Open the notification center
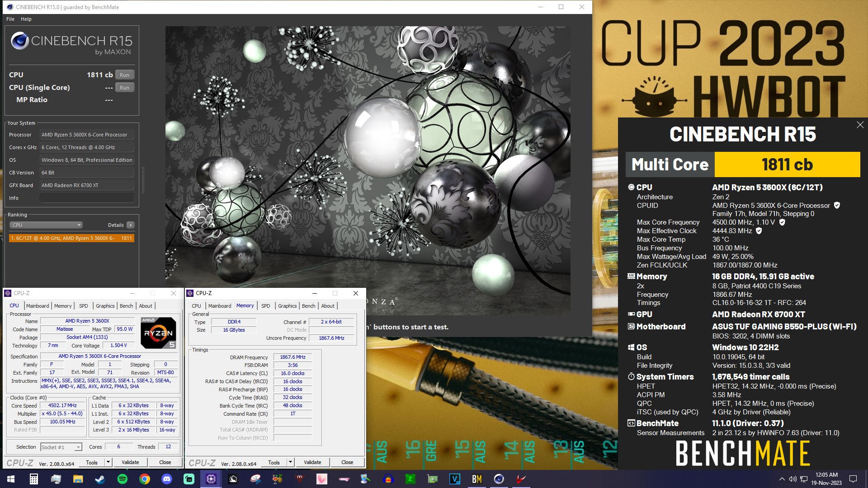Screen dimensions: 868x488 point(853,479)
